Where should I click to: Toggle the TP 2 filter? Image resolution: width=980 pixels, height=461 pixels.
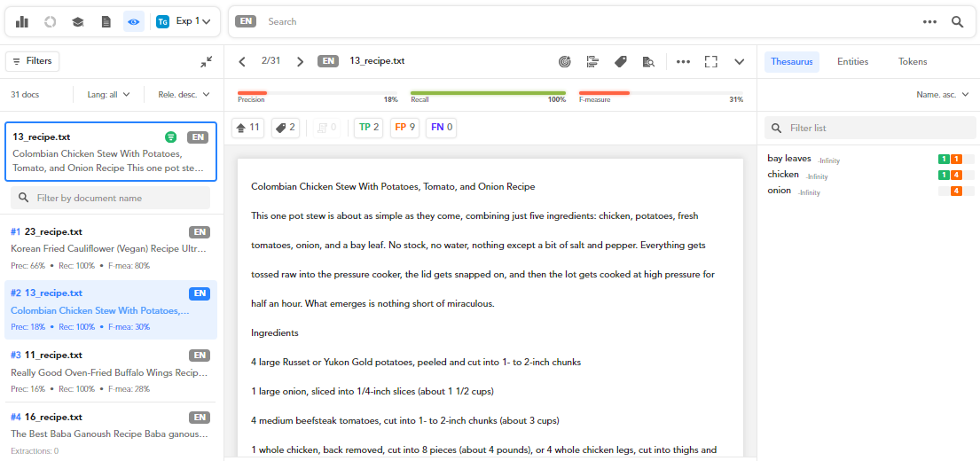pyautogui.click(x=367, y=128)
